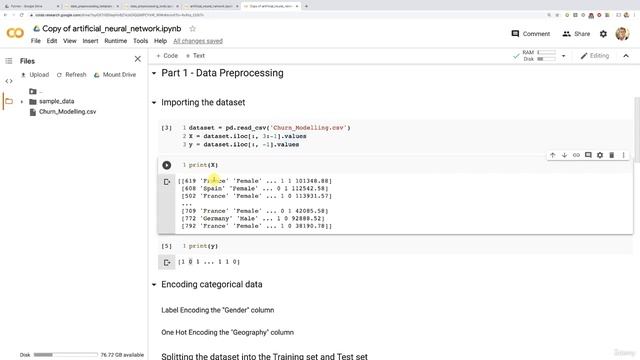640x360 pixels.
Task: Click the browser address bar
Action: coord(286,15)
